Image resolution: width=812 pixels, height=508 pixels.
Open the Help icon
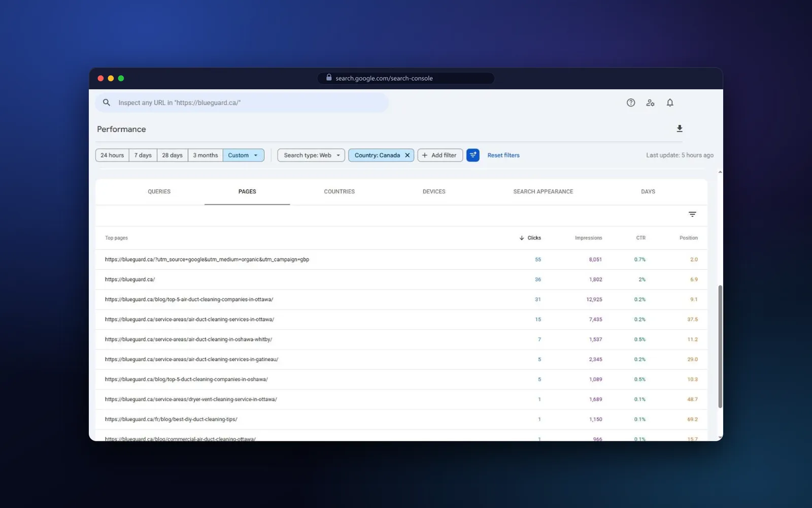click(x=631, y=103)
